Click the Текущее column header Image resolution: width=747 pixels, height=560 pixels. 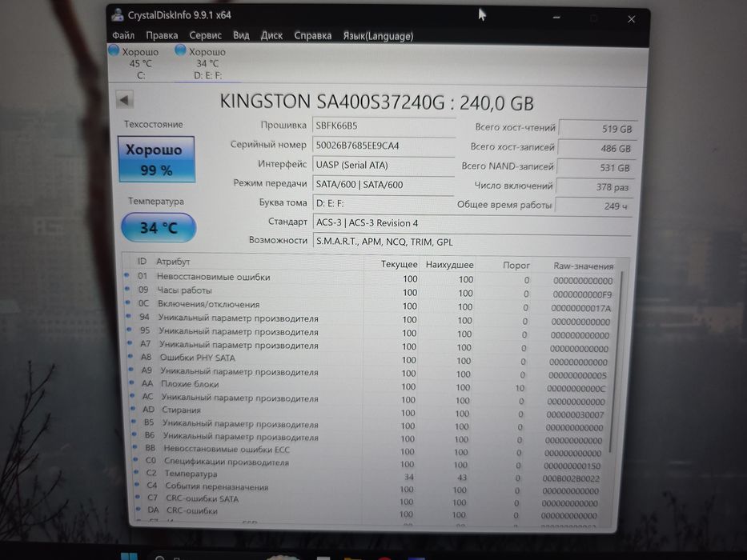pos(399,264)
